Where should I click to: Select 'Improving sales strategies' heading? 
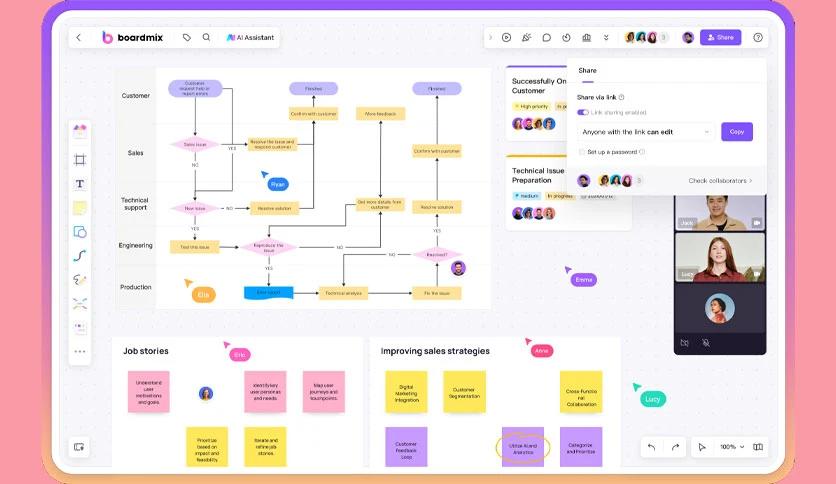point(435,351)
